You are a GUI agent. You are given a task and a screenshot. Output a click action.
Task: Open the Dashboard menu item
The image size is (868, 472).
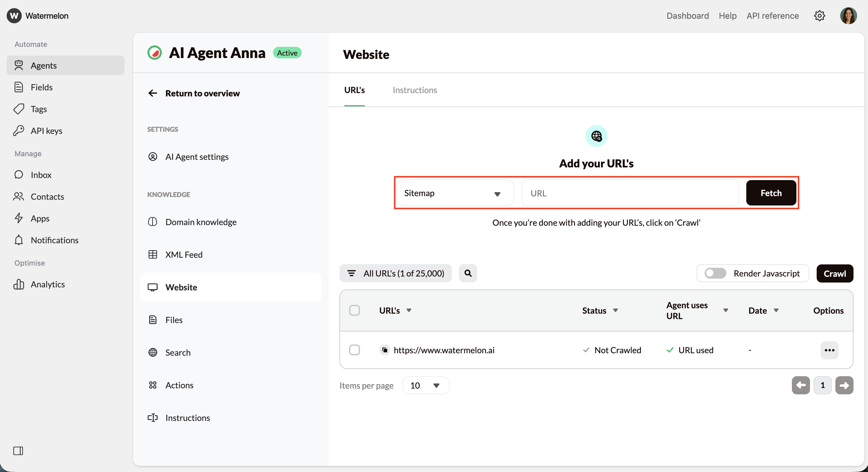point(687,15)
